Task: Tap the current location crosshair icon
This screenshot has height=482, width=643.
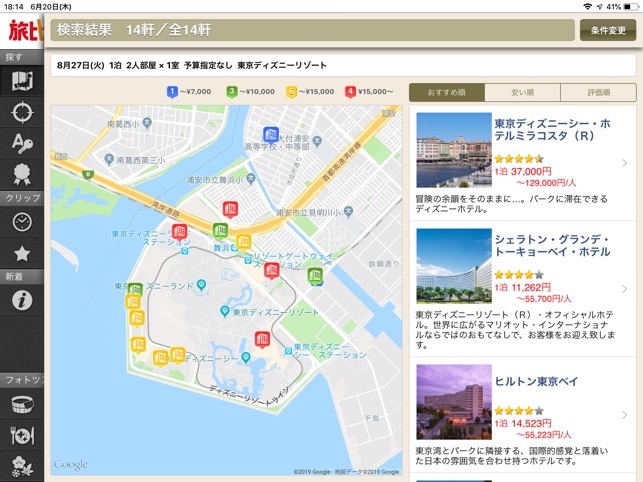Action: click(22, 112)
